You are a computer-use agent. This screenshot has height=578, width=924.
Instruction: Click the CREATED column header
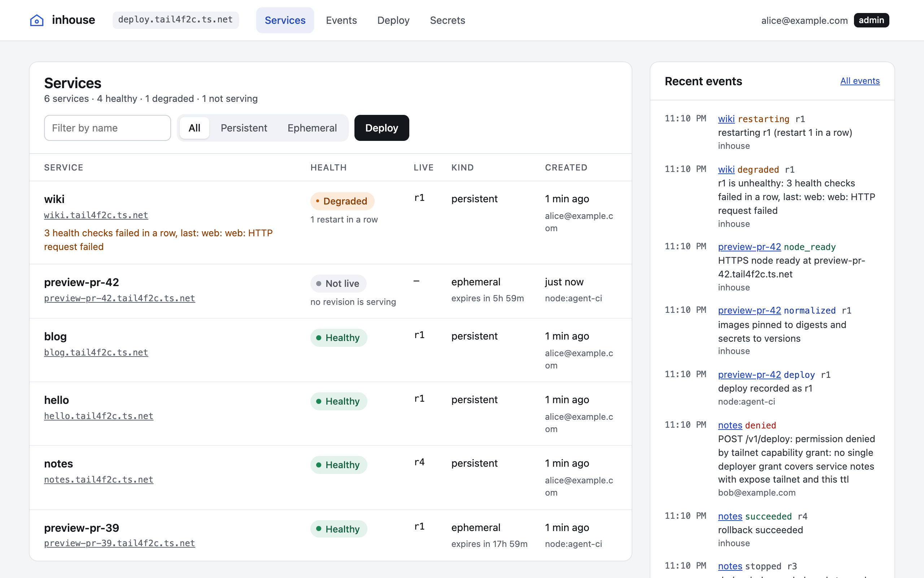(566, 167)
